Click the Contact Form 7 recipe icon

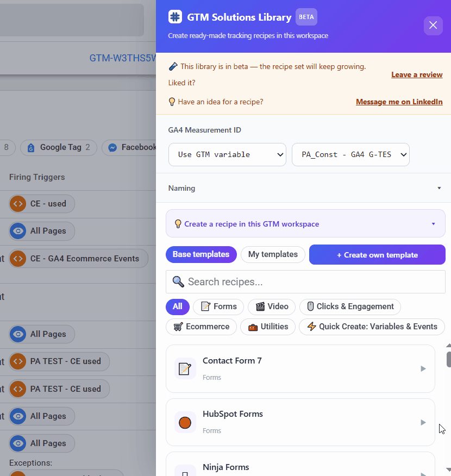[x=185, y=368]
